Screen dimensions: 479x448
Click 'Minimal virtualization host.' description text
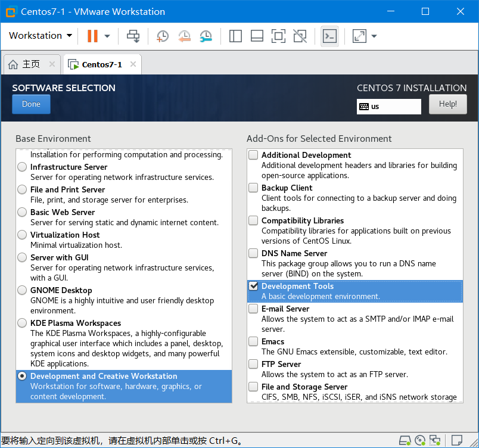tap(76, 245)
